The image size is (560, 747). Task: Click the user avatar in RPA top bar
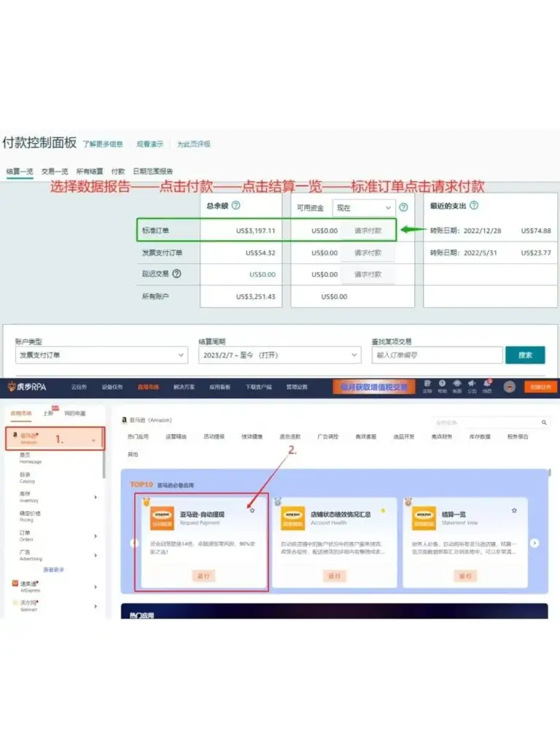coord(510,387)
